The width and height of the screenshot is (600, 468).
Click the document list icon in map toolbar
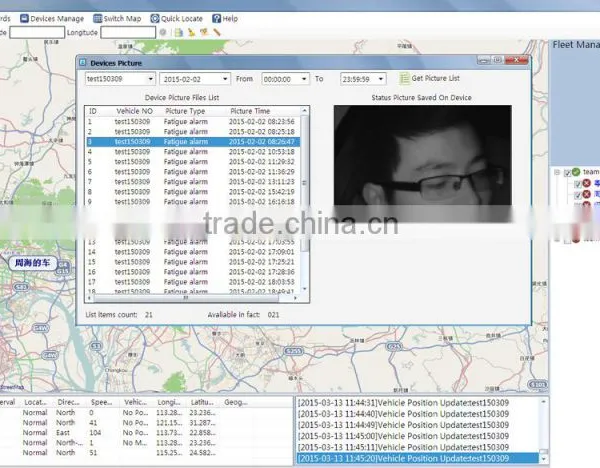(178, 32)
